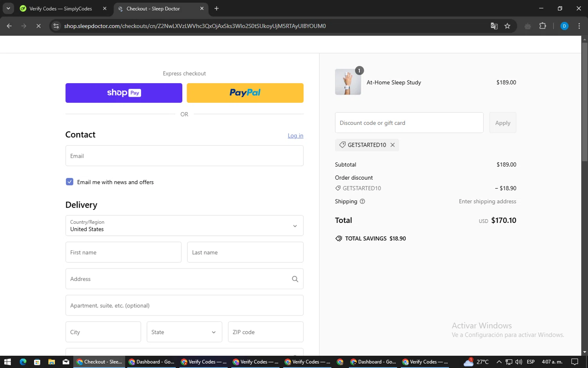View site information icon in address bar
The image size is (588, 368).
[x=56, y=26]
